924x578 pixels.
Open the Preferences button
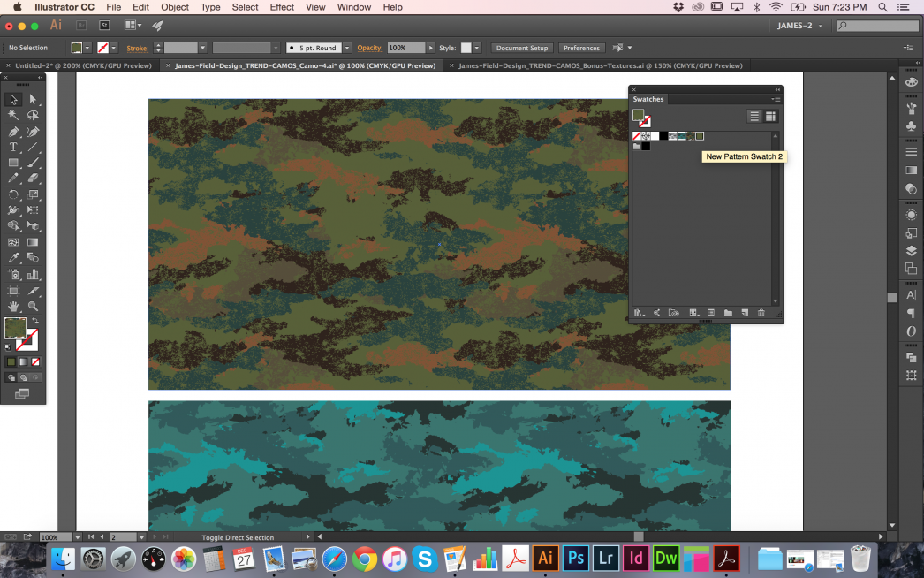point(581,48)
